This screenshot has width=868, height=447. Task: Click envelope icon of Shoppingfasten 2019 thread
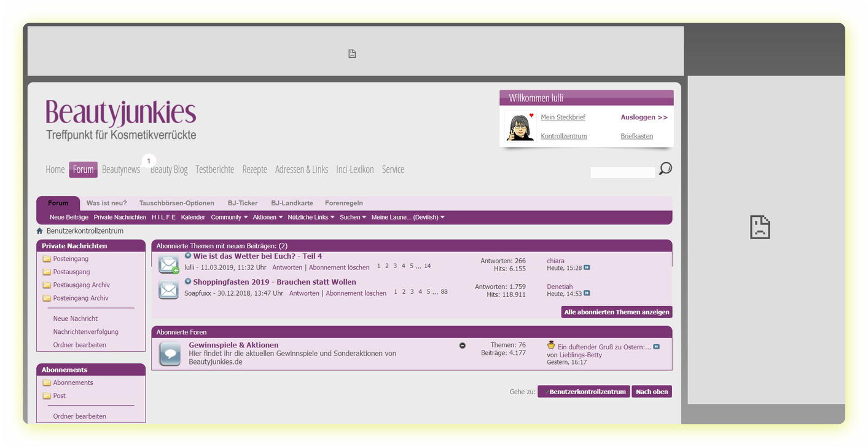[x=168, y=290]
